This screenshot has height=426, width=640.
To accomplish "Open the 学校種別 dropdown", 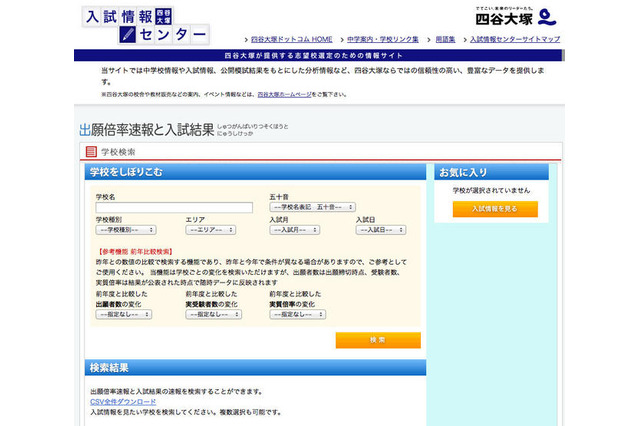I will pos(125,229).
